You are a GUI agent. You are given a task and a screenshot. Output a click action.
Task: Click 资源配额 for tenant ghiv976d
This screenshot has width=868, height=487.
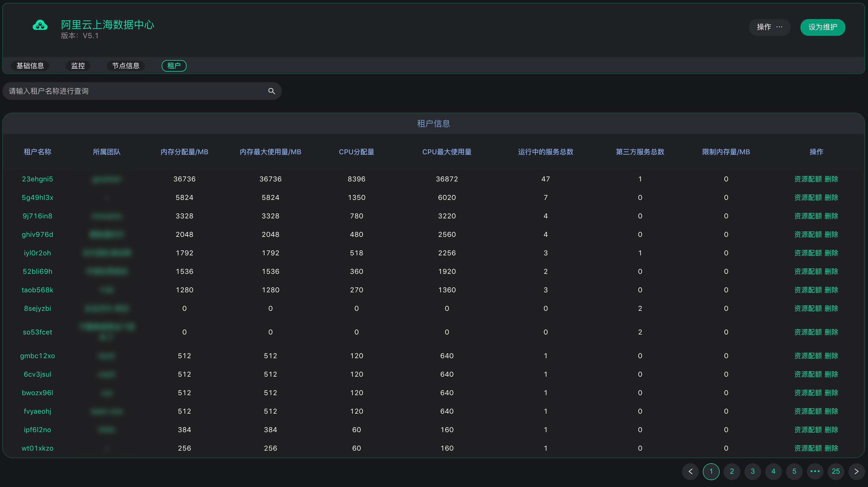808,235
